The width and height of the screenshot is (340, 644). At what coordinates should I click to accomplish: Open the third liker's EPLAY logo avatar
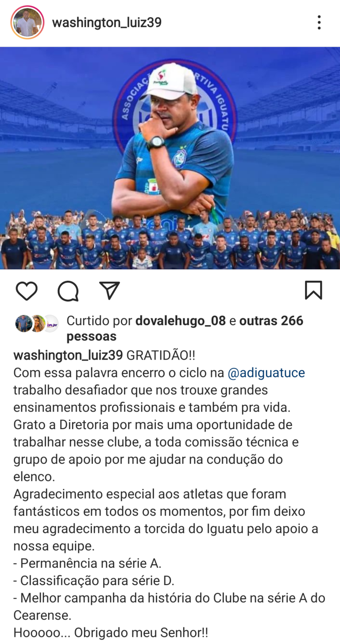click(x=50, y=323)
